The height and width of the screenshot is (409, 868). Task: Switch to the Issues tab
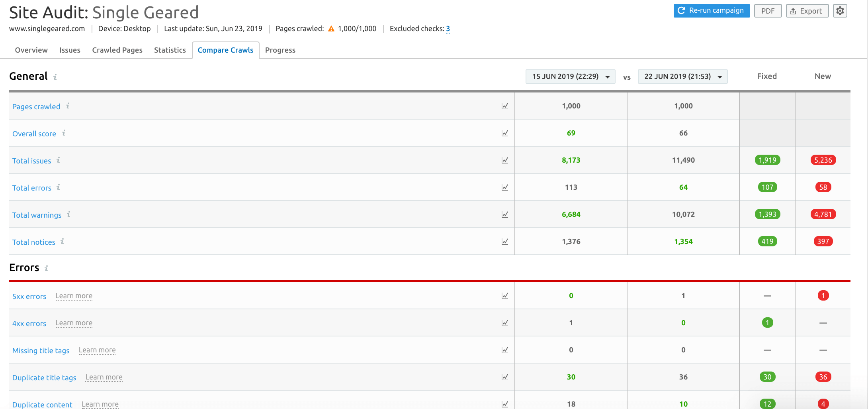[70, 50]
